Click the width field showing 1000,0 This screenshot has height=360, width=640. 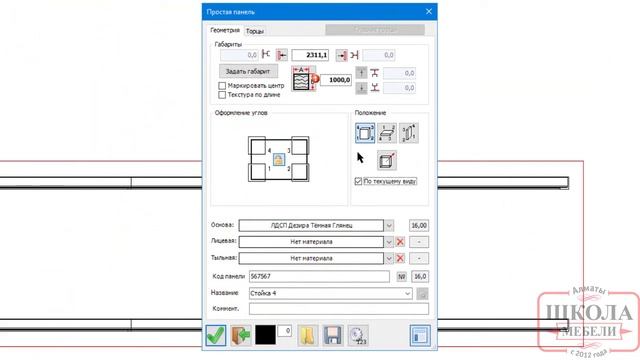336,80
